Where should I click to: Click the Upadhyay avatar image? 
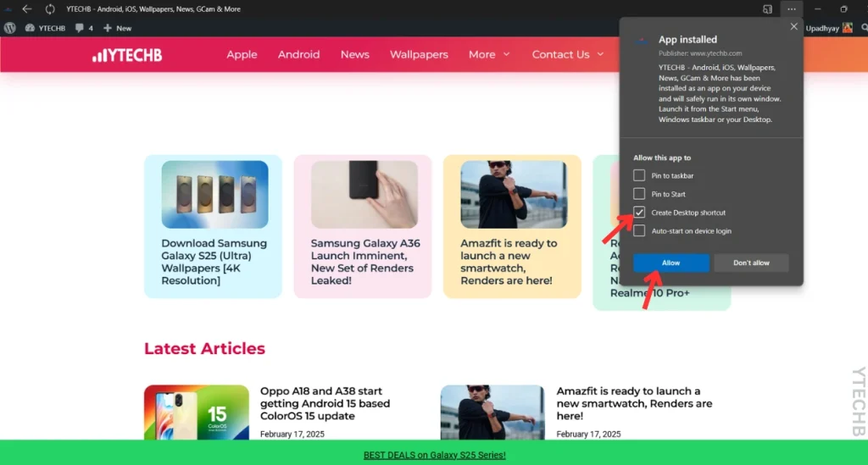pos(848,28)
